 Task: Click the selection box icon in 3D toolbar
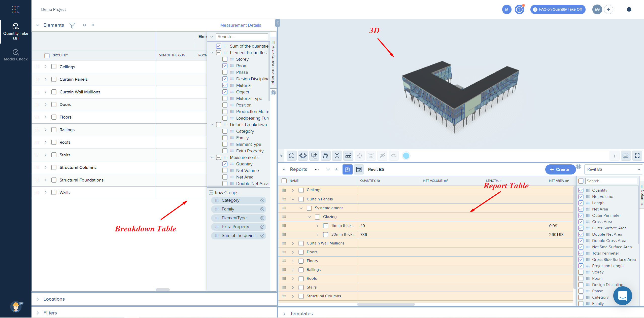pos(314,156)
